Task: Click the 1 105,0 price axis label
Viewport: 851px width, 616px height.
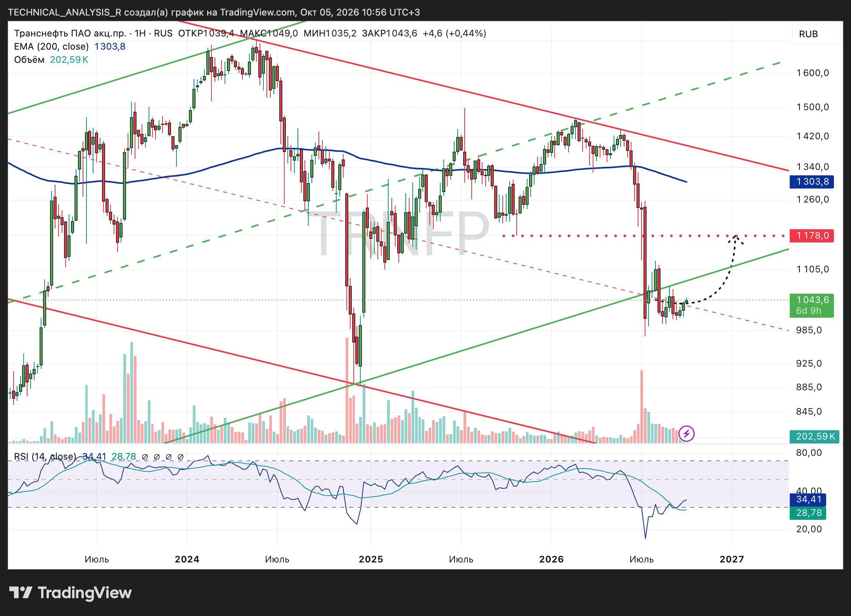Action: pyautogui.click(x=813, y=269)
